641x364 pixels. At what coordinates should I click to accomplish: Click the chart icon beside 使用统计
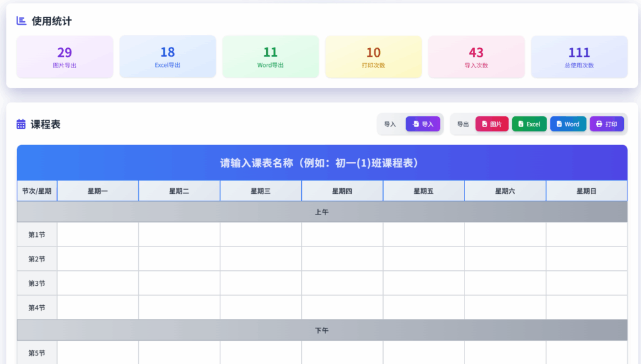(21, 21)
